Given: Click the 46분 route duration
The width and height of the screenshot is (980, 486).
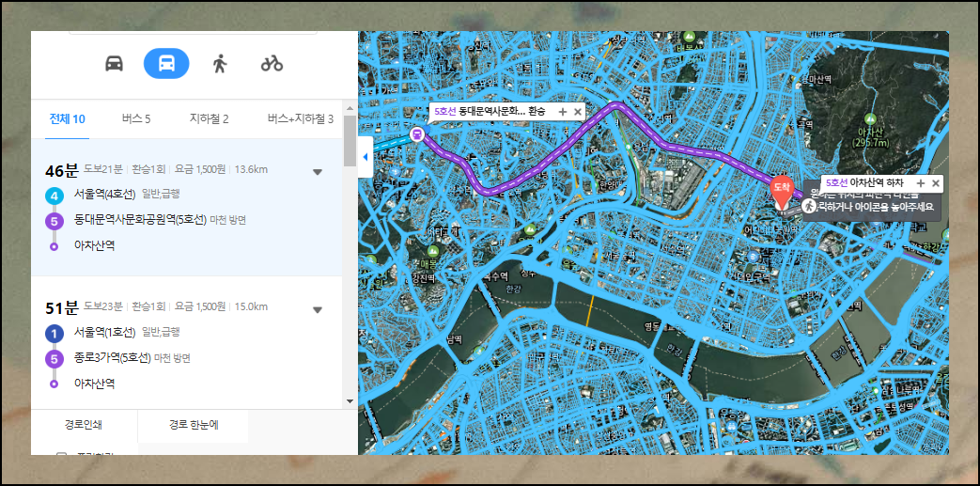Looking at the screenshot, I should tap(61, 170).
